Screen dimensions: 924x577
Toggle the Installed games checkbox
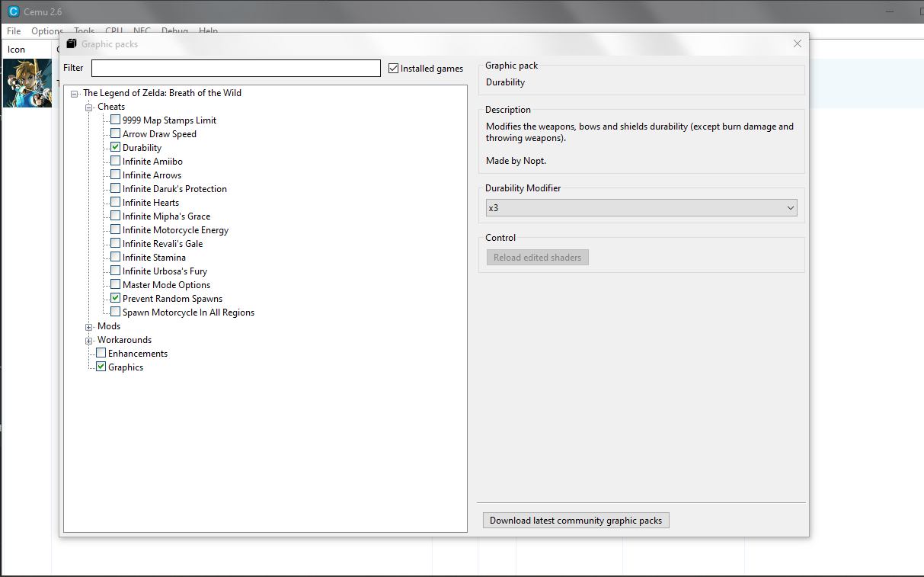click(393, 68)
